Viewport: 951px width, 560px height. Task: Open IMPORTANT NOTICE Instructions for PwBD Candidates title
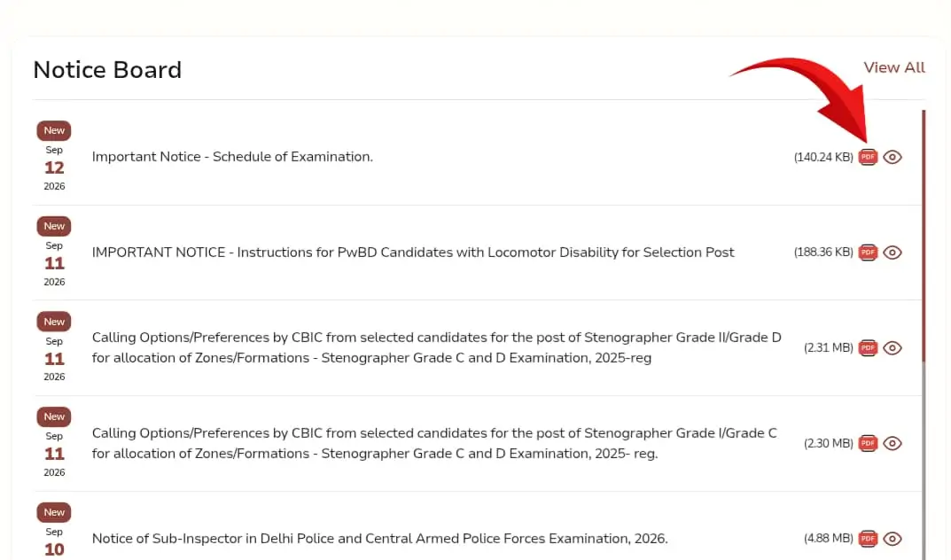coord(413,253)
